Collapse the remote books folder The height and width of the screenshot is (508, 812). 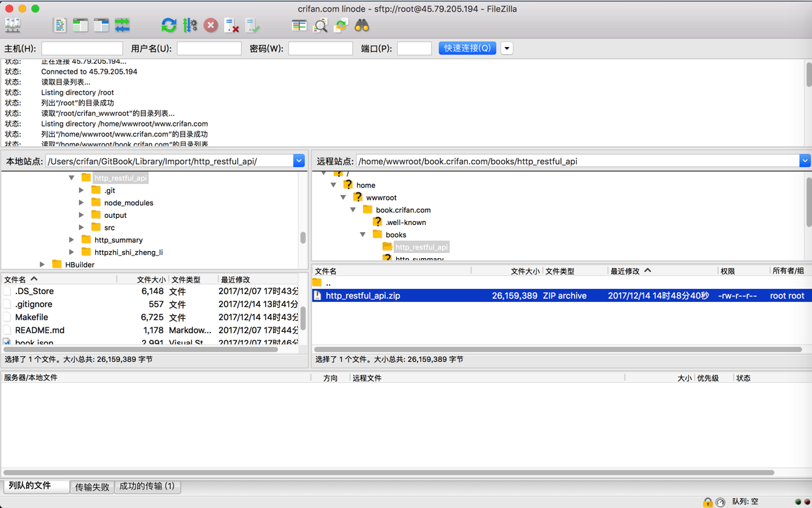[x=363, y=235]
